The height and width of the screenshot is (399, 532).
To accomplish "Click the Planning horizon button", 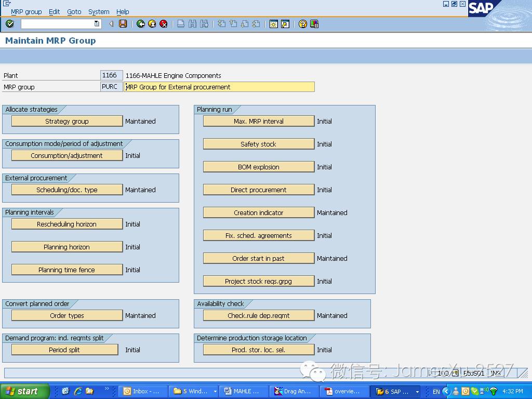I will (67, 247).
